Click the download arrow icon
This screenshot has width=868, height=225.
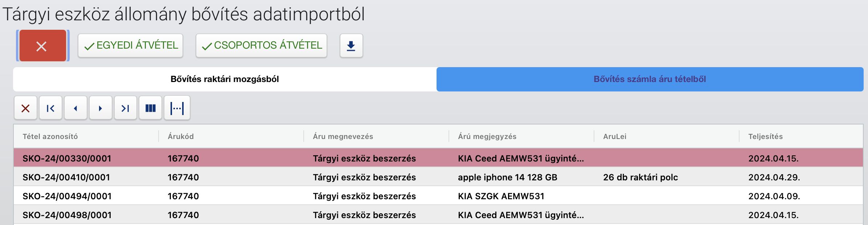tap(351, 46)
